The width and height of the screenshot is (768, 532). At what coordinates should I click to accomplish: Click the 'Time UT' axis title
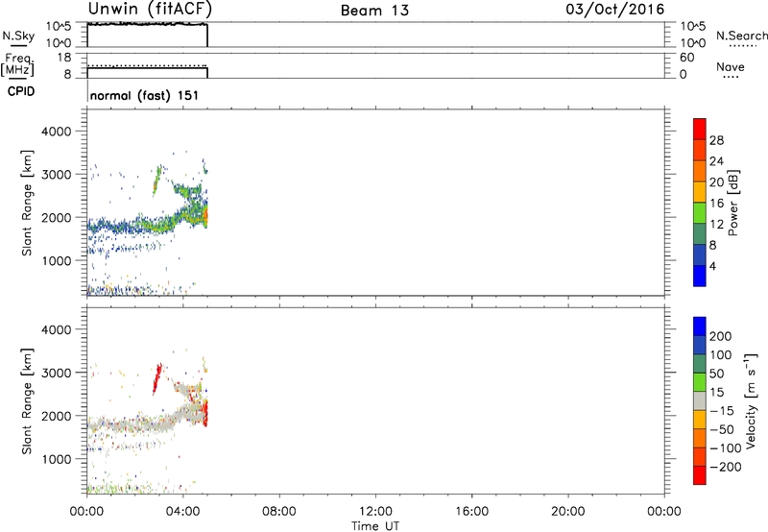[x=375, y=526]
